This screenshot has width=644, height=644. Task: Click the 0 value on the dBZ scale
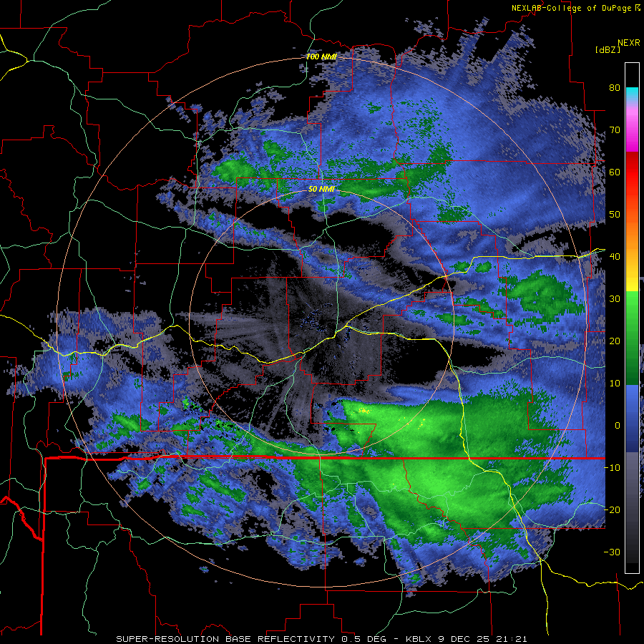coord(618,426)
